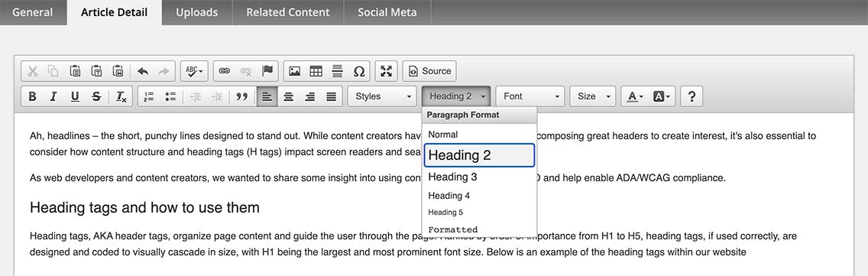Align text left
Image resolution: width=868 pixels, height=276 pixels.
(x=267, y=96)
